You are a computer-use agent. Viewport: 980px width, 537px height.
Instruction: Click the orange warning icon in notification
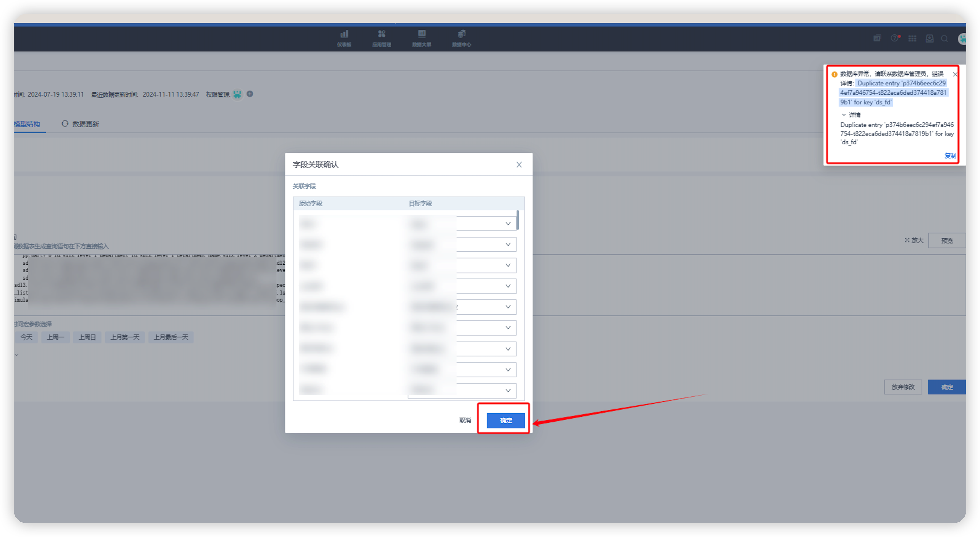click(834, 74)
